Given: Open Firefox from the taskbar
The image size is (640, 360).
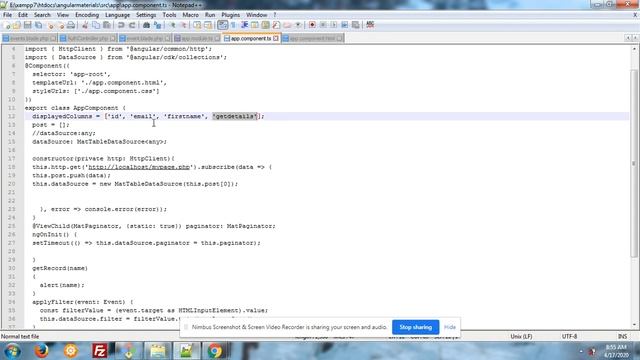Looking at the screenshot, I should [41, 351].
